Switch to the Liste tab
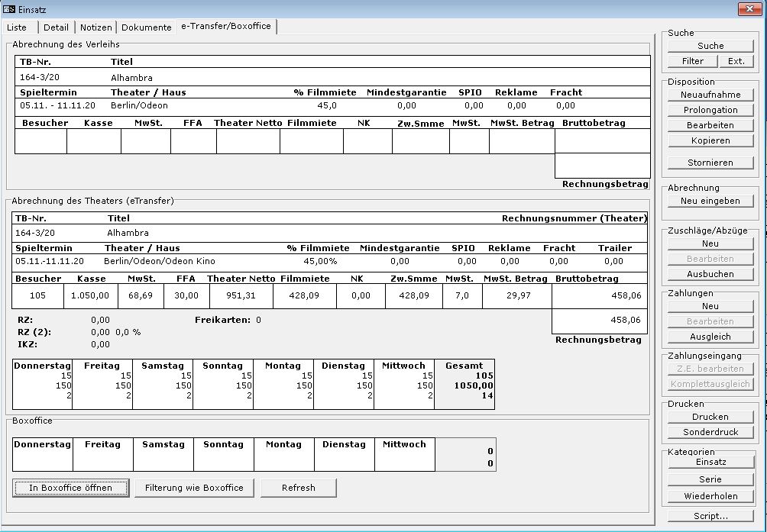This screenshot has width=767, height=532. click(17, 27)
